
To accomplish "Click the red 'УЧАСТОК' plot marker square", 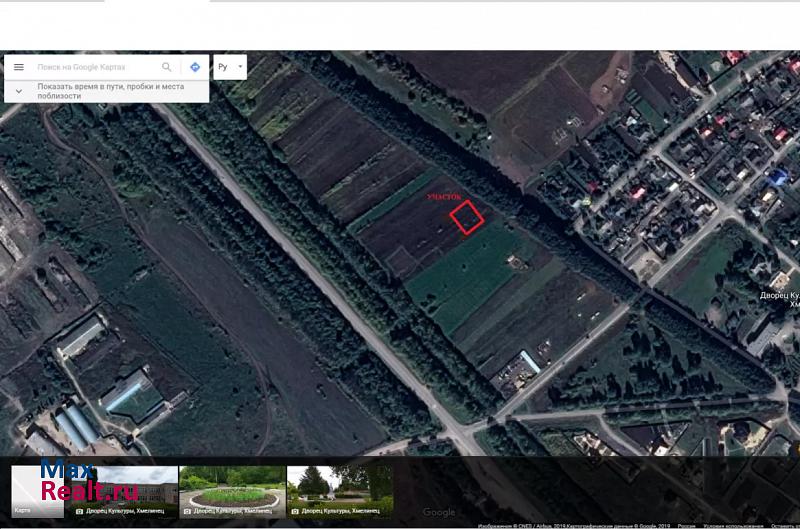I will click(x=466, y=217).
